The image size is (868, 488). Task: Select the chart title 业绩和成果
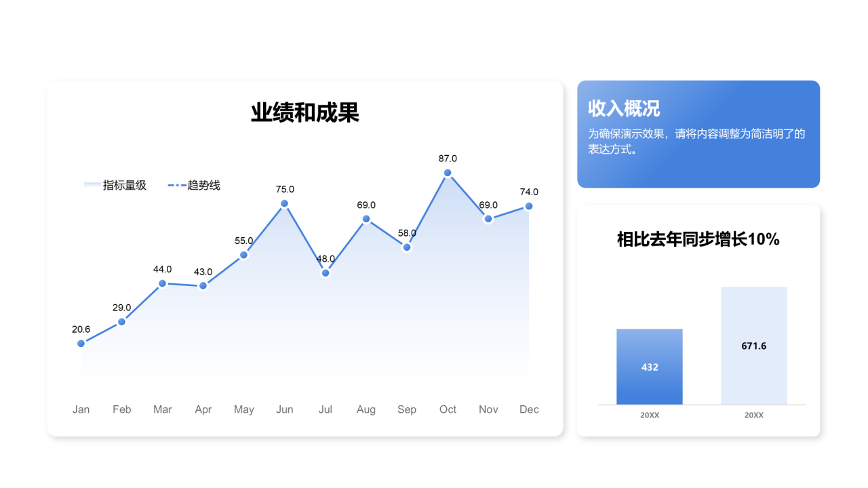305,113
